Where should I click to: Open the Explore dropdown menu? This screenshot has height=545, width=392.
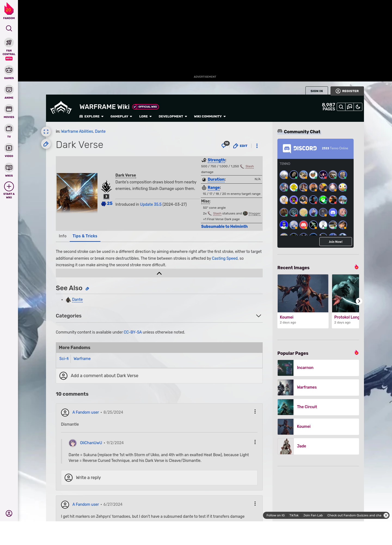point(91,116)
